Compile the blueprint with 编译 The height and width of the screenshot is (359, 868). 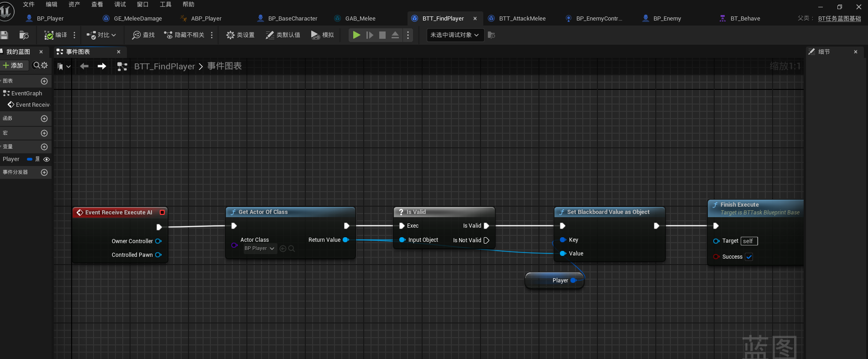point(56,35)
